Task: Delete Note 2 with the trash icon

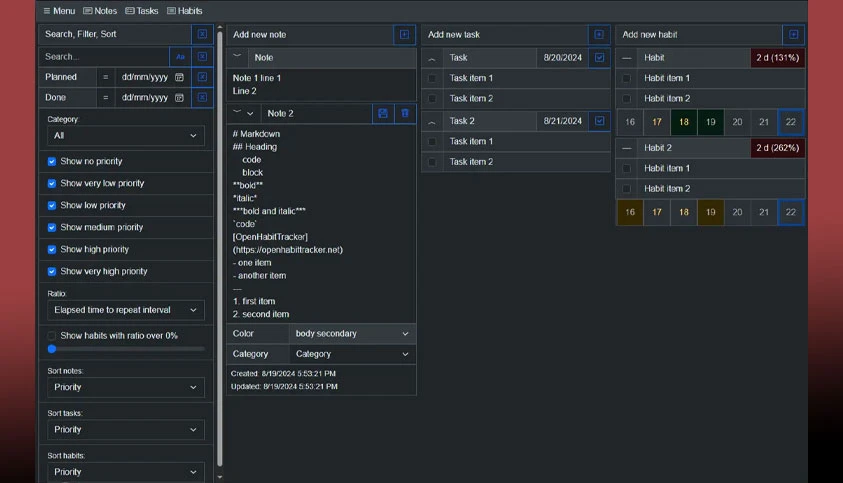Action: (405, 113)
